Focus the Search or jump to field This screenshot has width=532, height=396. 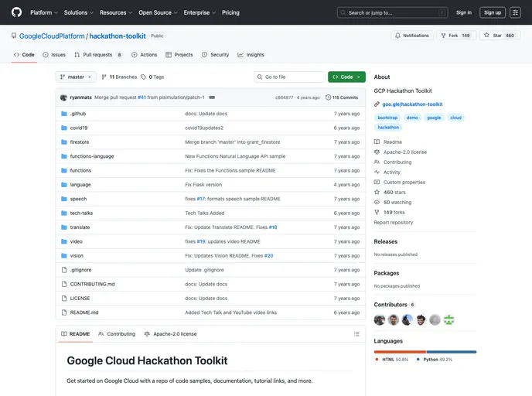392,12
